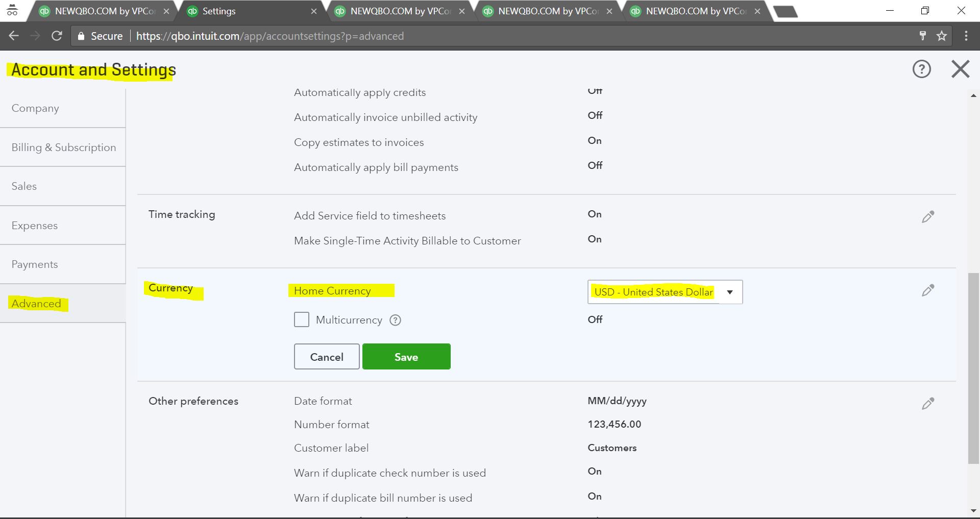Select the Sales tab in sidebar

(24, 186)
